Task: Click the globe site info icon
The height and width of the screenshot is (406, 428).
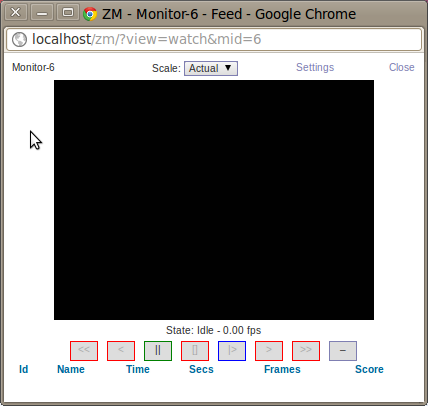Action: click(19, 40)
